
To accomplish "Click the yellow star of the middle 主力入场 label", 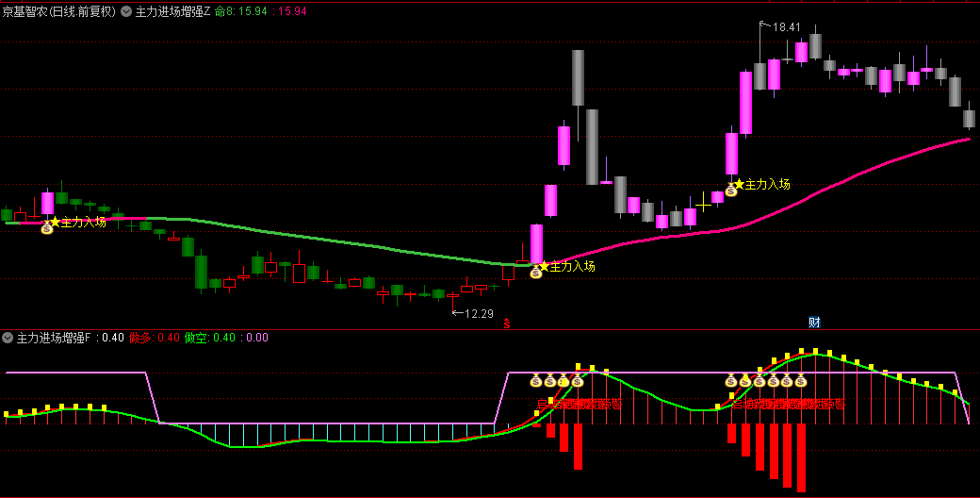I will click(x=544, y=266).
